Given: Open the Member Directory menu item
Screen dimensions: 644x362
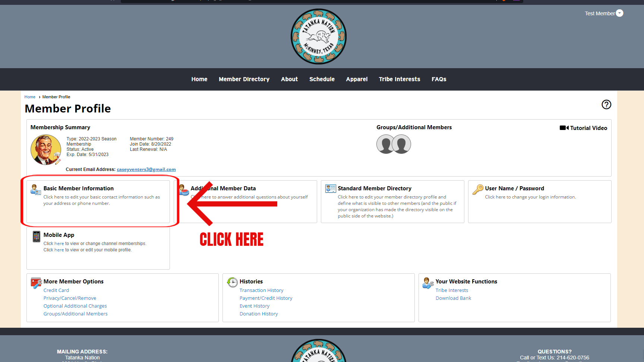Looking at the screenshot, I should [x=244, y=79].
